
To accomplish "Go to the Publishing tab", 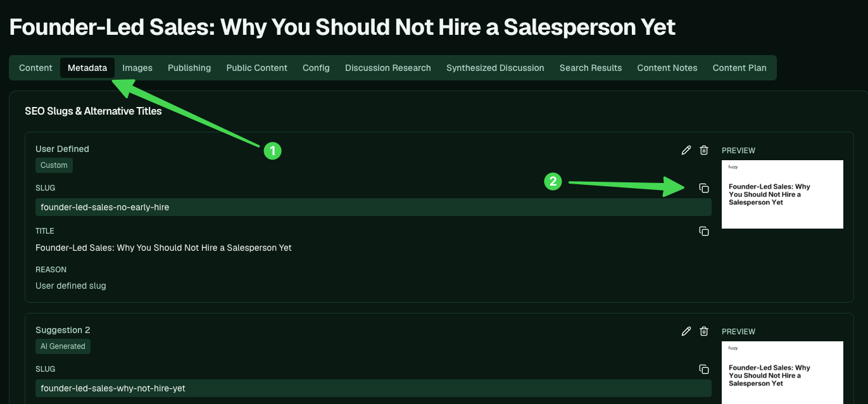I will [x=189, y=68].
